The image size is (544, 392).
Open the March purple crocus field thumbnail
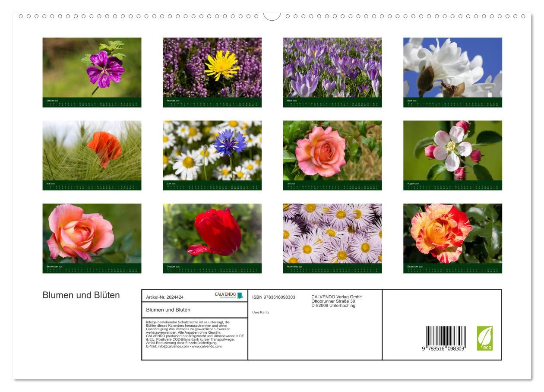(332, 67)
